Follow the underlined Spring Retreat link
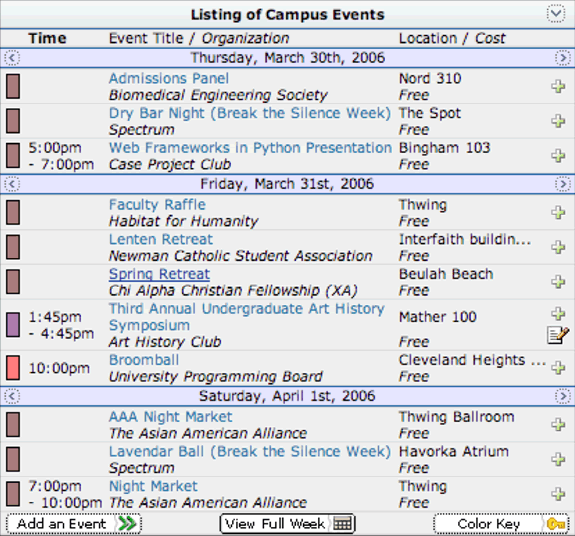The height and width of the screenshot is (536, 575). point(159,274)
